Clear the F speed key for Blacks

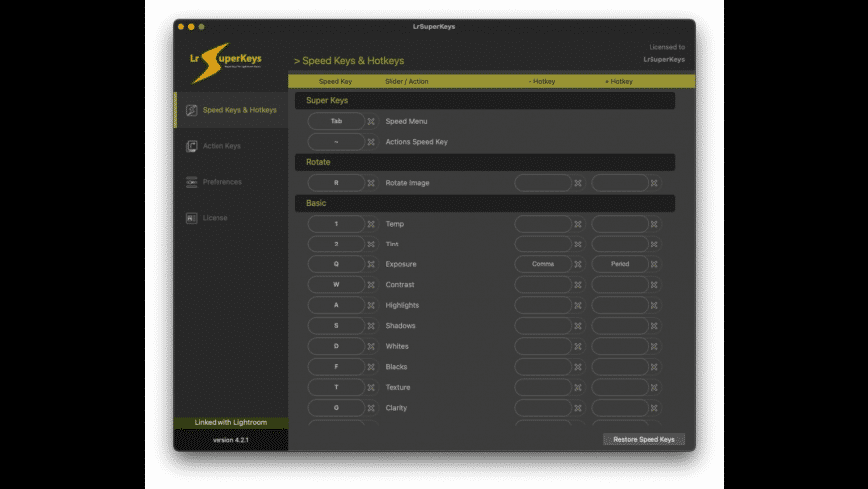[371, 367]
